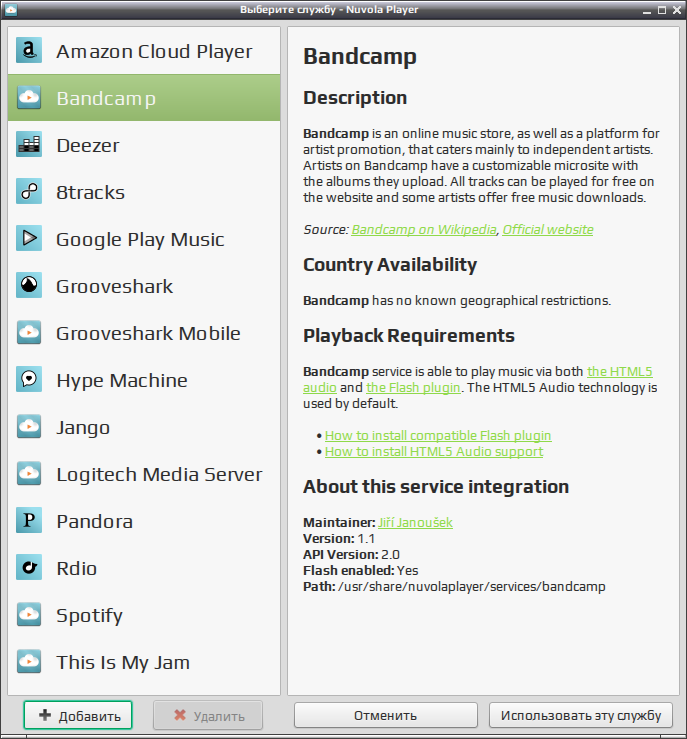Image resolution: width=687 pixels, height=739 pixels.
Task: Click the 8tracks icon
Action: [x=29, y=191]
